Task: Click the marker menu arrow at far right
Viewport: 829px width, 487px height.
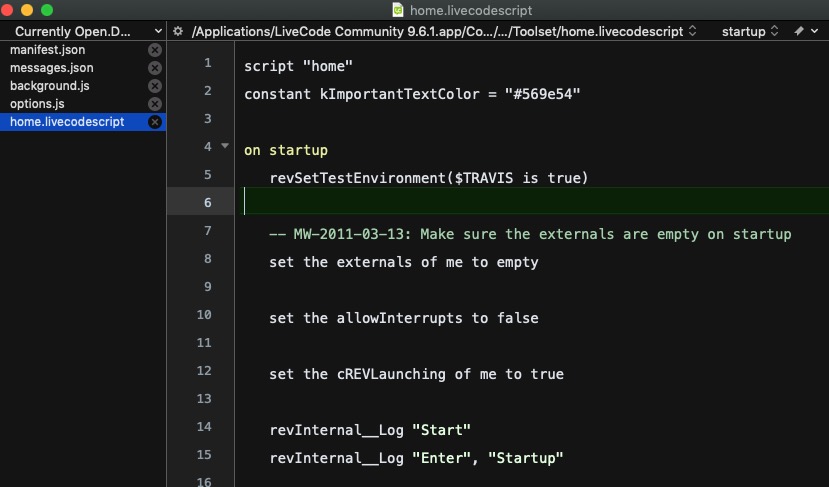Action: pyautogui.click(x=816, y=31)
